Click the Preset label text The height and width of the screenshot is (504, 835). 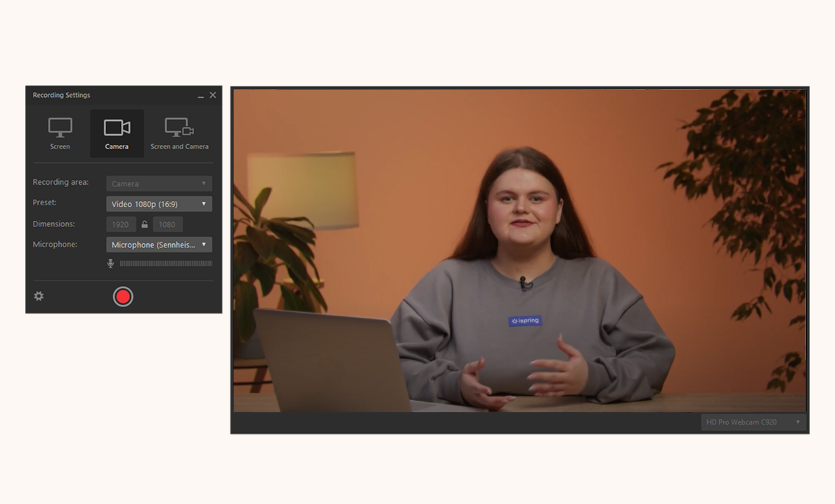44,202
